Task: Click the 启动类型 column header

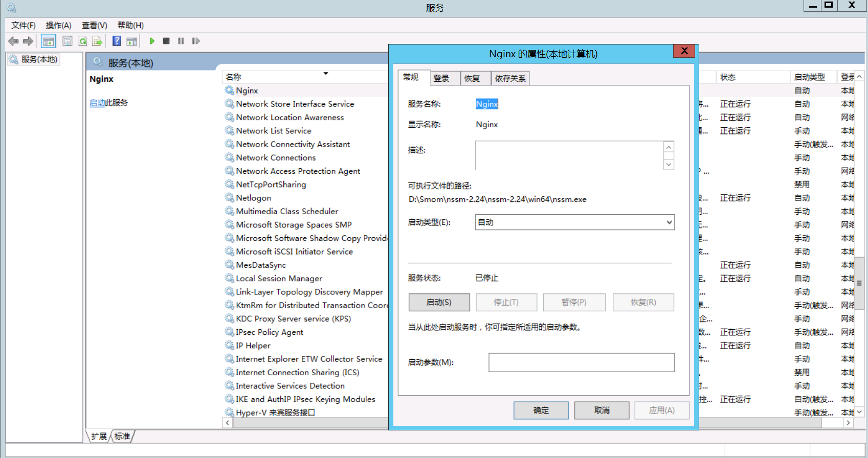Action: click(813, 77)
